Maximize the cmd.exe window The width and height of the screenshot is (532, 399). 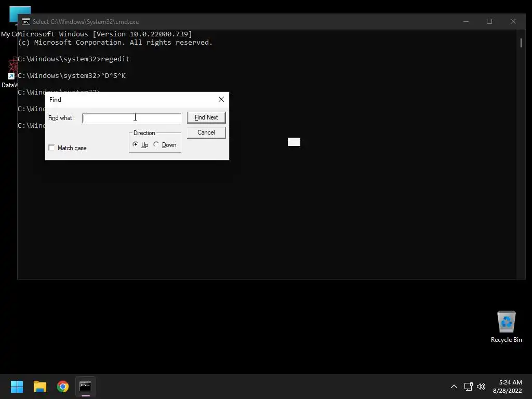click(x=489, y=21)
